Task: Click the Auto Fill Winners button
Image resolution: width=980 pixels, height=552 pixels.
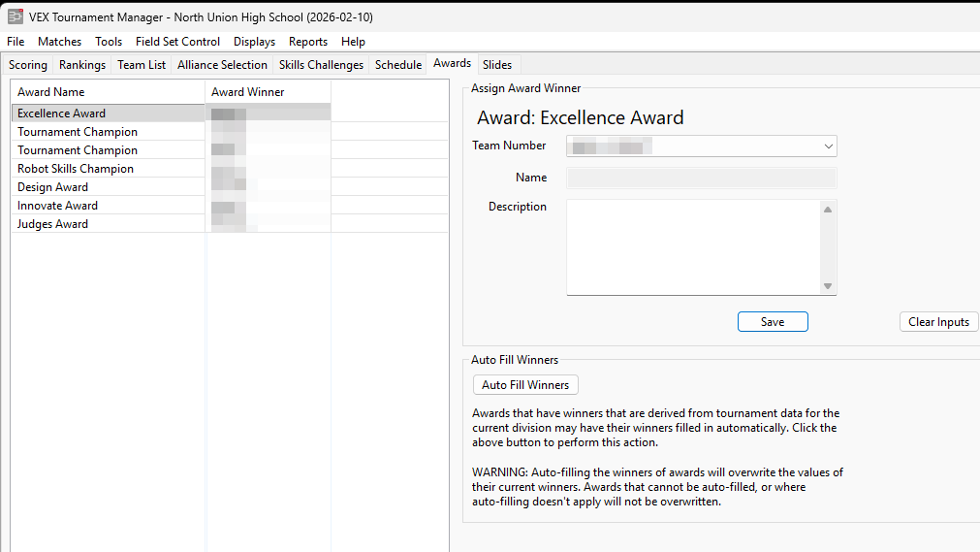Action: click(525, 385)
